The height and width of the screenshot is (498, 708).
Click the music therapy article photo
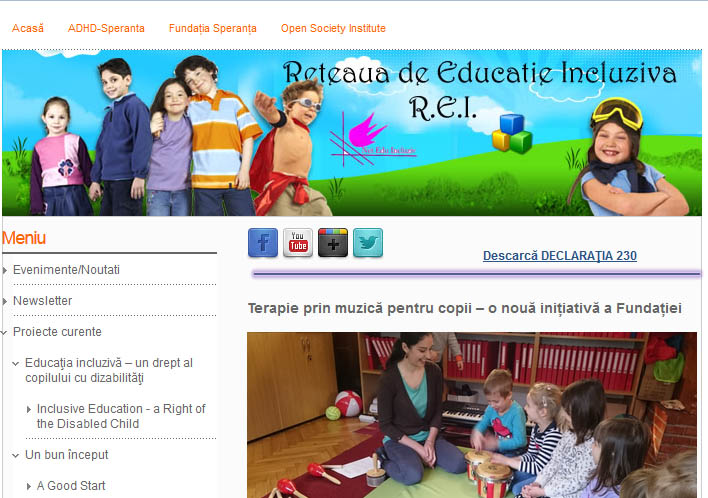click(471, 415)
